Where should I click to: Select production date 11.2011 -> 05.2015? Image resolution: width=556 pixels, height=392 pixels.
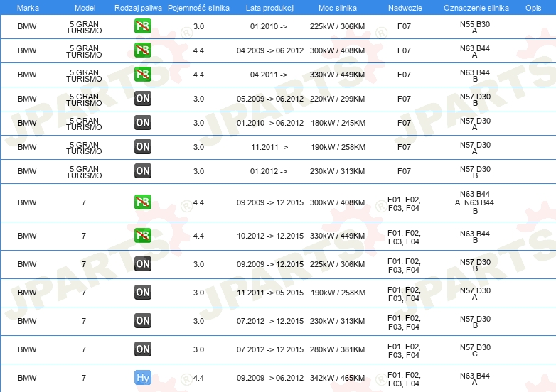point(270,293)
